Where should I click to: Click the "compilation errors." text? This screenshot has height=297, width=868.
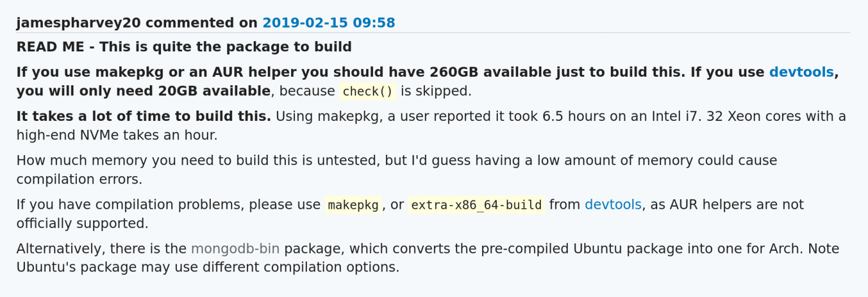pos(80,180)
